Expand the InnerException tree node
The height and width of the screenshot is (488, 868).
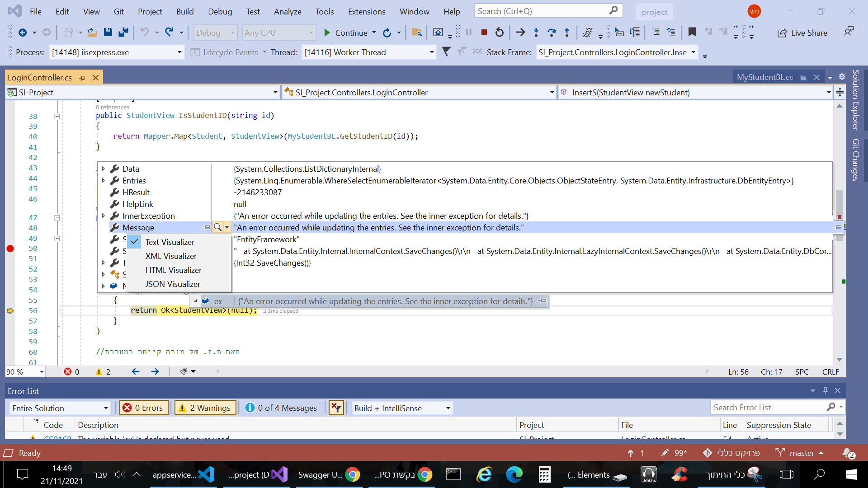pyautogui.click(x=104, y=216)
